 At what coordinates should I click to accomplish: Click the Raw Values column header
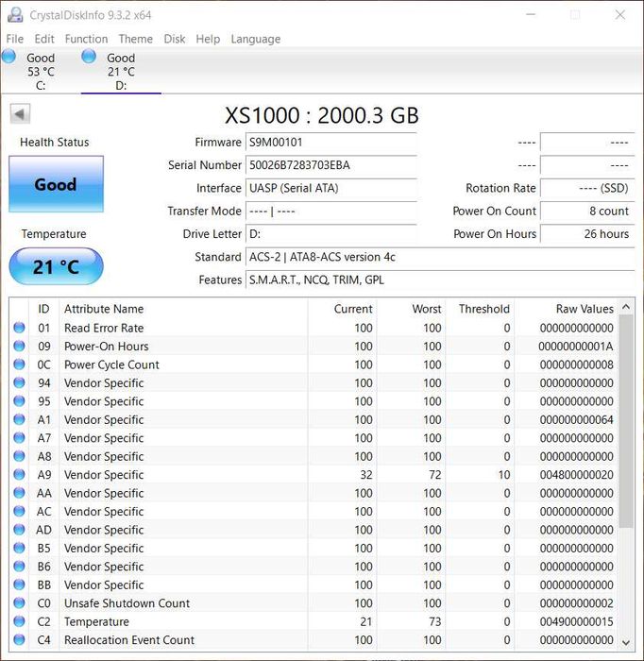(x=566, y=309)
